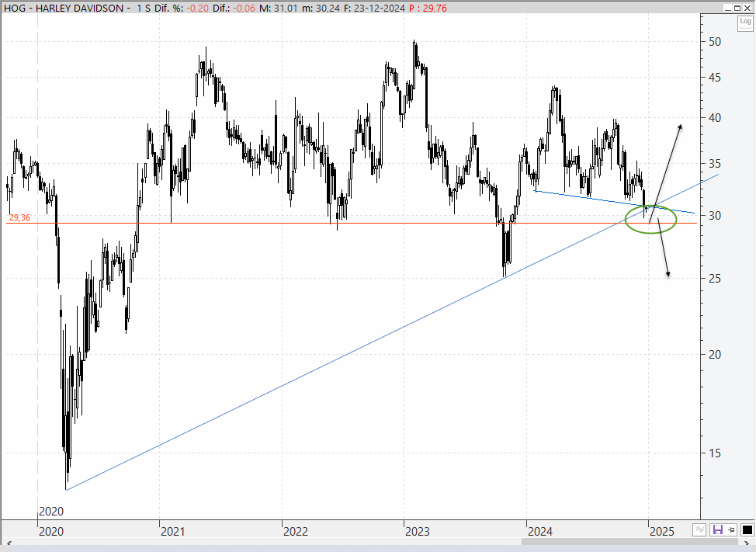Screen dimensions: 756x552
Task: Click the pushpin icon beside save
Action: pos(731,529)
